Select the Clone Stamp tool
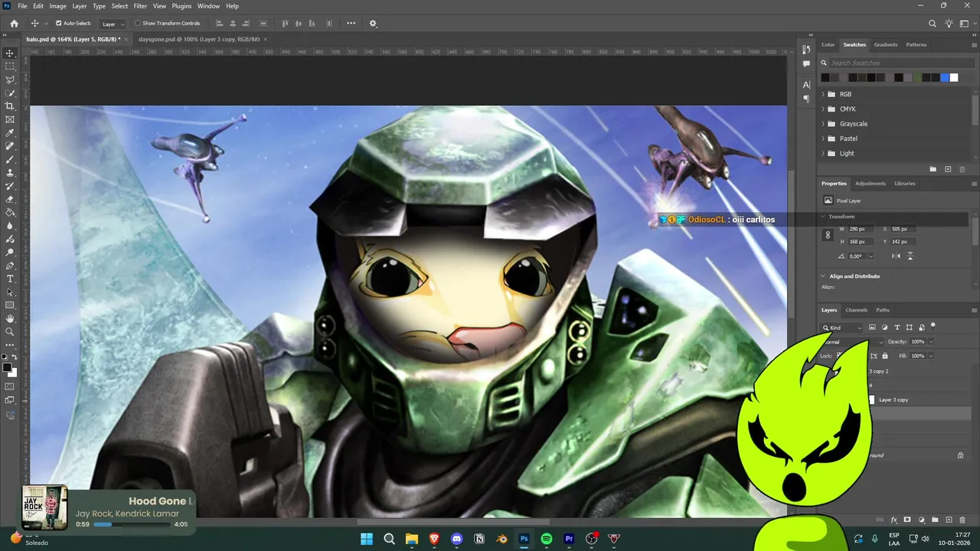 click(x=10, y=173)
